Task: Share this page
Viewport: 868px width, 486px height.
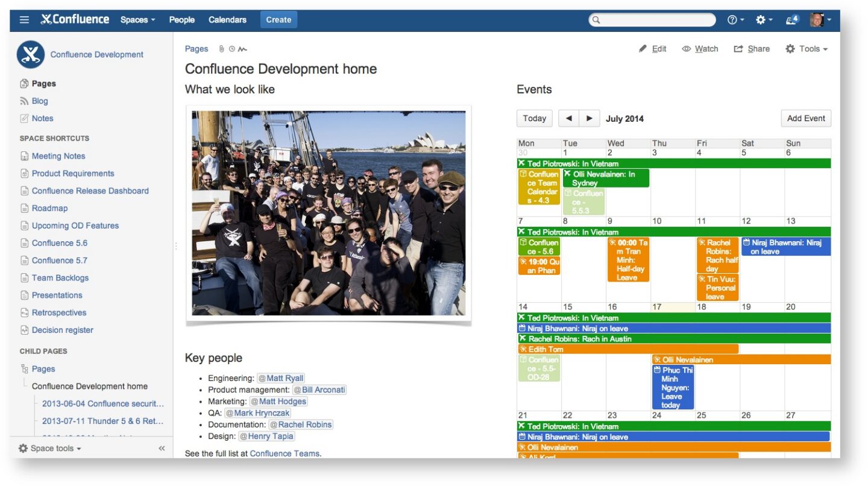Action: tap(752, 49)
